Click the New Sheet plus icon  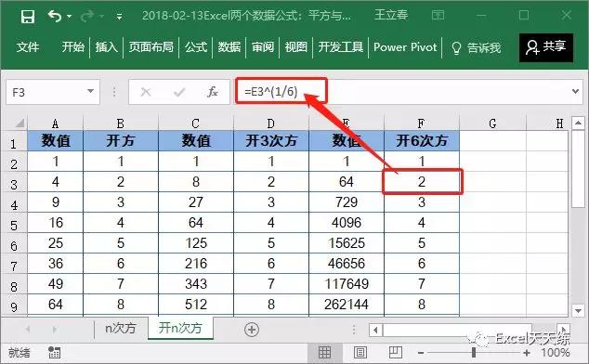coord(252,330)
